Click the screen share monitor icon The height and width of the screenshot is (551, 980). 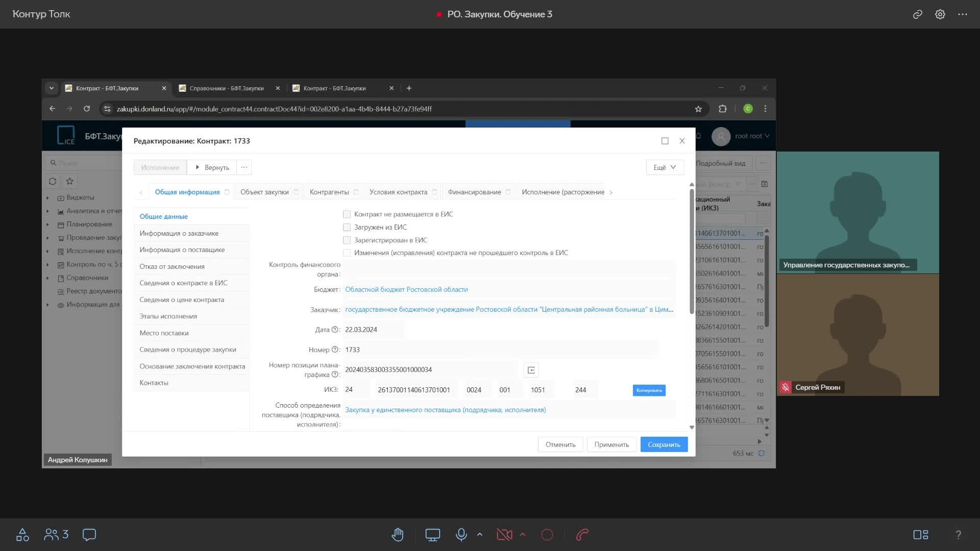coord(432,535)
